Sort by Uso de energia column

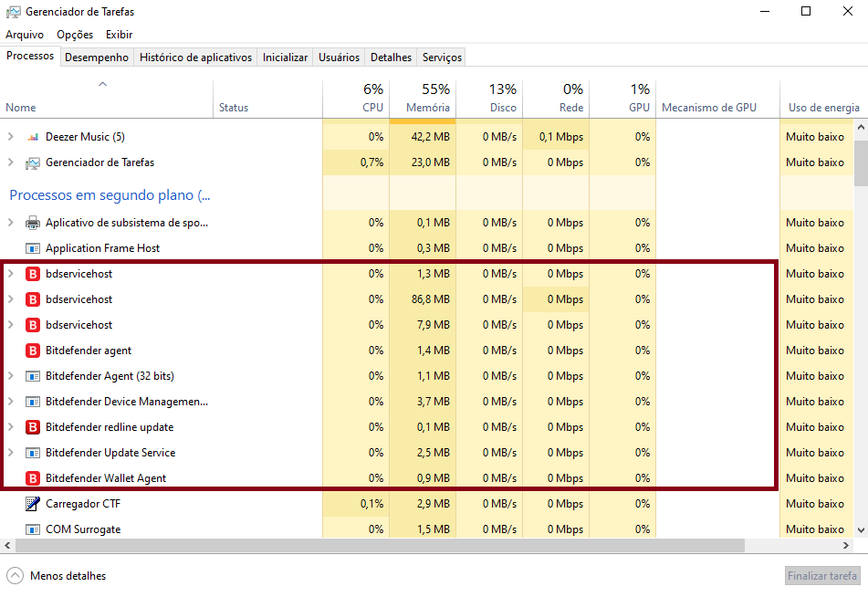[823, 99]
